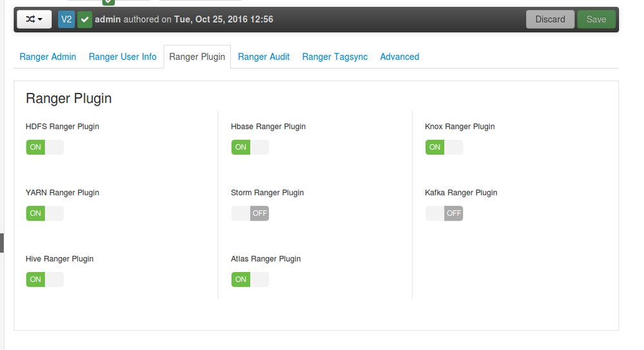Click the Atlas Ranger Plugin label
This screenshot has width=644, height=350.
(x=266, y=259)
